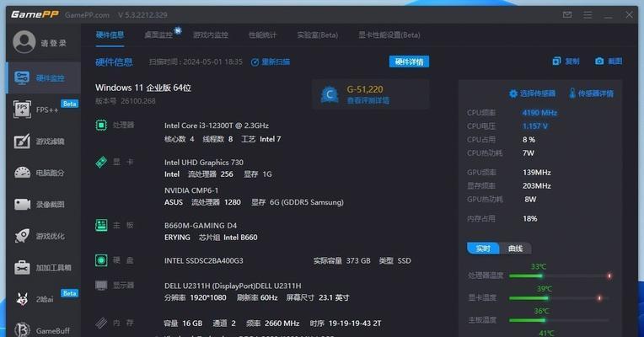Click the Windows 11 企业版 64位 text
The width and height of the screenshot is (644, 337).
click(x=143, y=88)
